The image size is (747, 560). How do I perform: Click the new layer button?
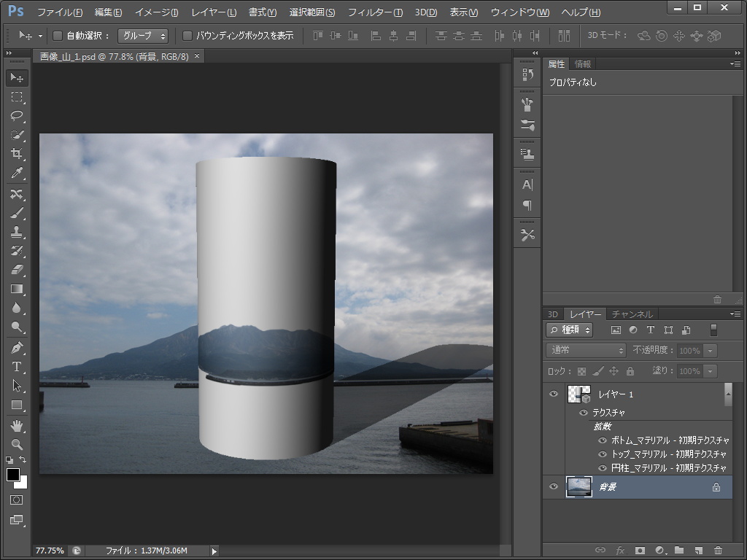point(699,551)
